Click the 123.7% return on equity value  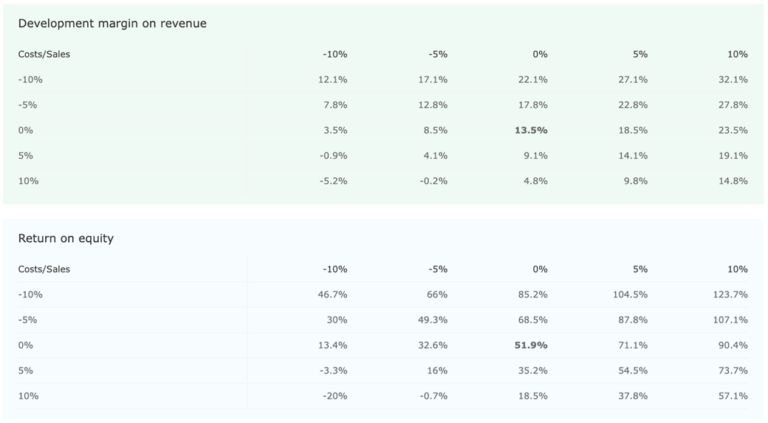[x=730, y=295]
